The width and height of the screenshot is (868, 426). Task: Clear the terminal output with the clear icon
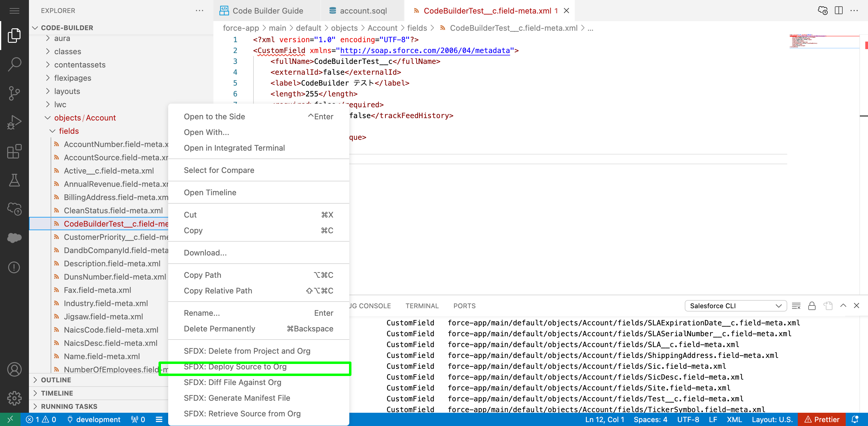[x=797, y=306]
